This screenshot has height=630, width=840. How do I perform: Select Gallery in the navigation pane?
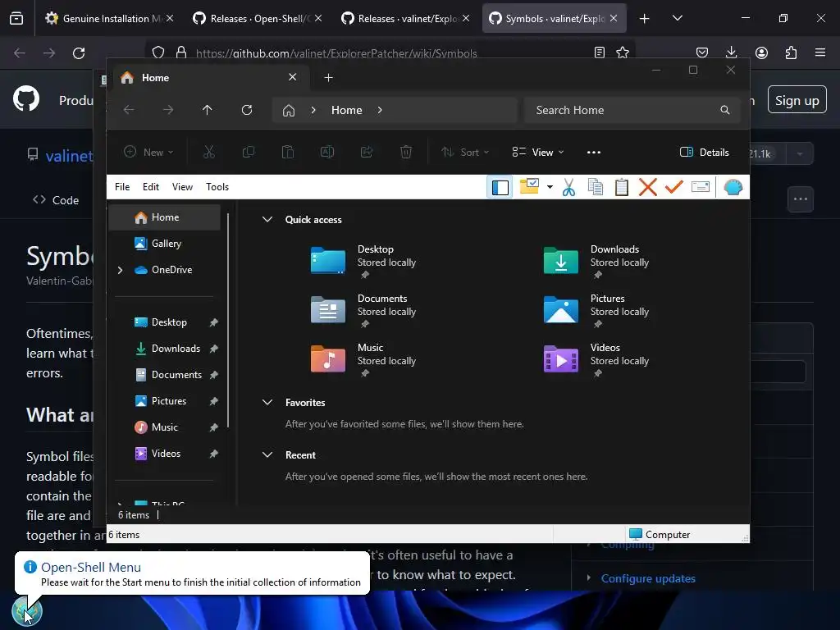(164, 243)
